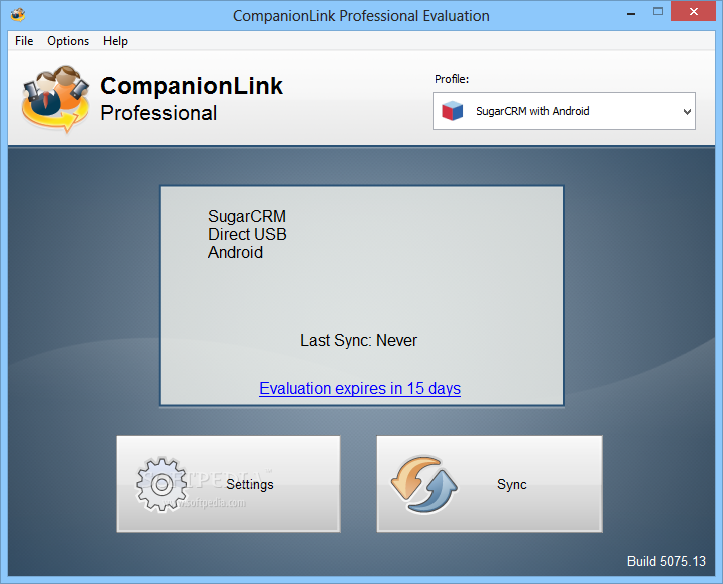Viewport: 723px width, 584px height.
Task: Click the title bar application icon
Action: coord(18,15)
